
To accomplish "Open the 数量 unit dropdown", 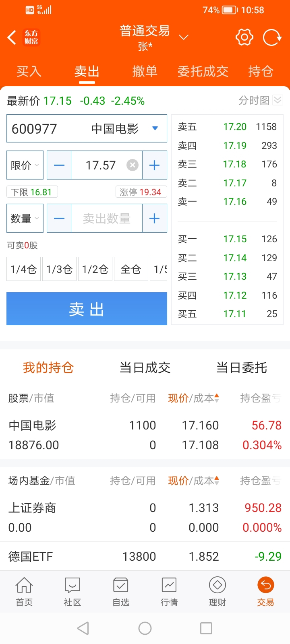I will click(x=25, y=218).
